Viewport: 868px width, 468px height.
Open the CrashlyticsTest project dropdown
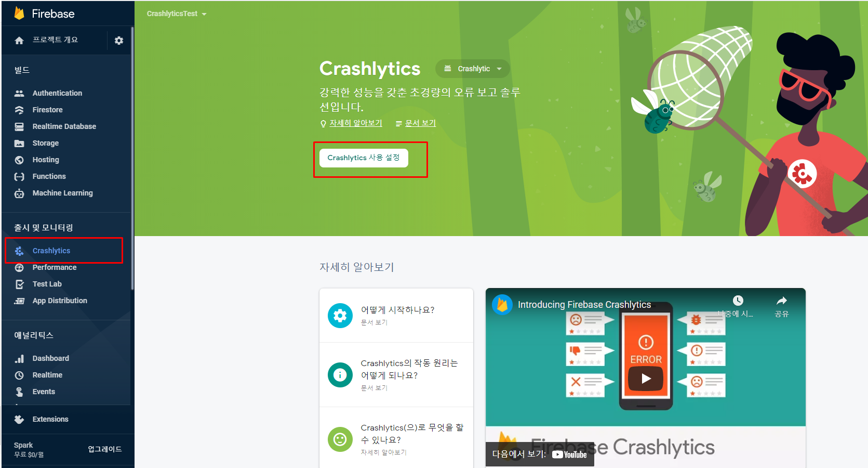tap(177, 14)
